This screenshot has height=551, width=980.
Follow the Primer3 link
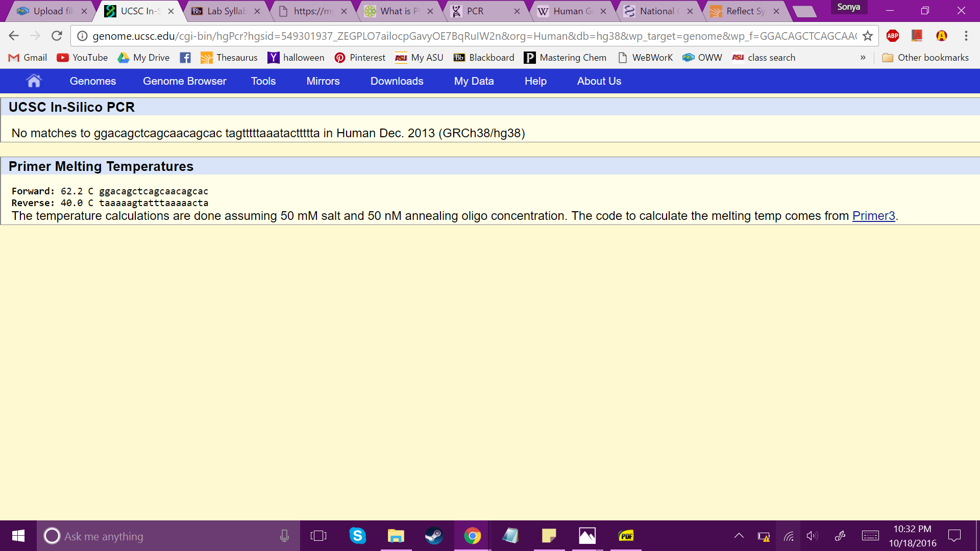(873, 216)
